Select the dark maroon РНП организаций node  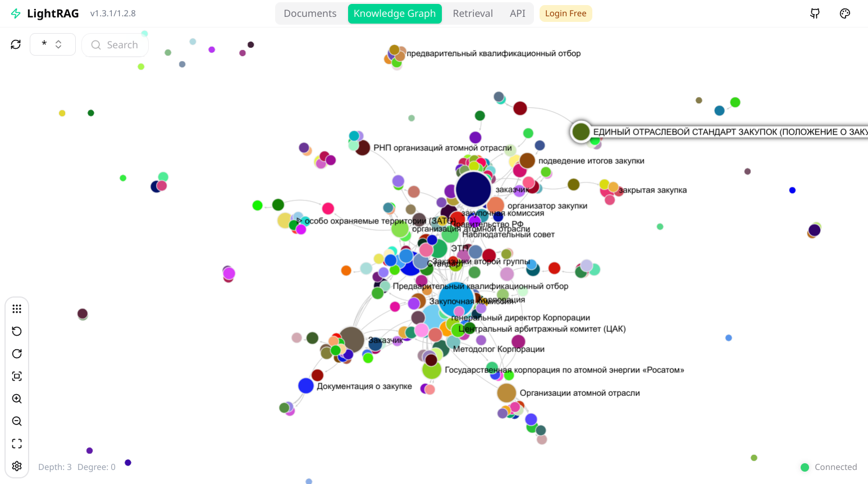click(x=363, y=148)
